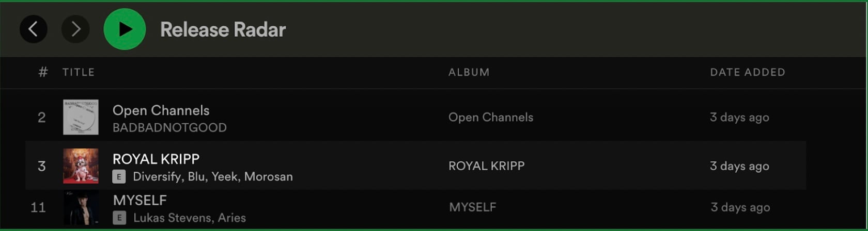Open the BADBADNOTGOOD artist link
868x231 pixels.
tap(169, 128)
